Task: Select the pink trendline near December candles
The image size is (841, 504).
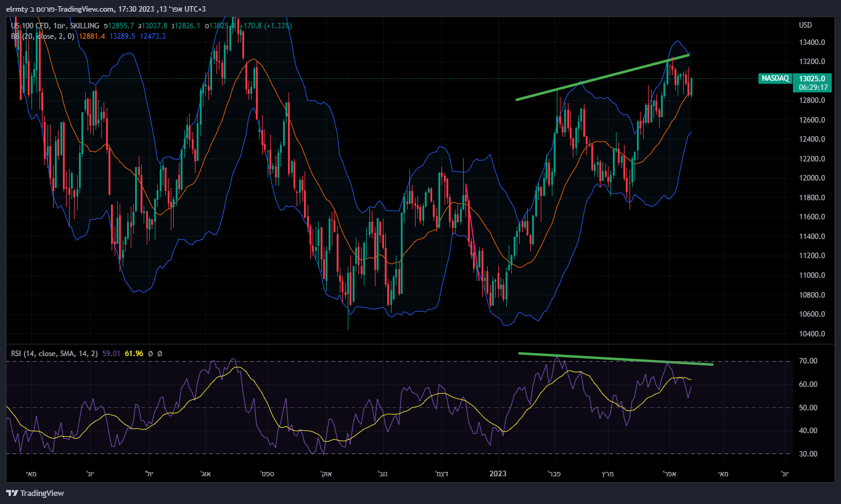Action: (472, 225)
